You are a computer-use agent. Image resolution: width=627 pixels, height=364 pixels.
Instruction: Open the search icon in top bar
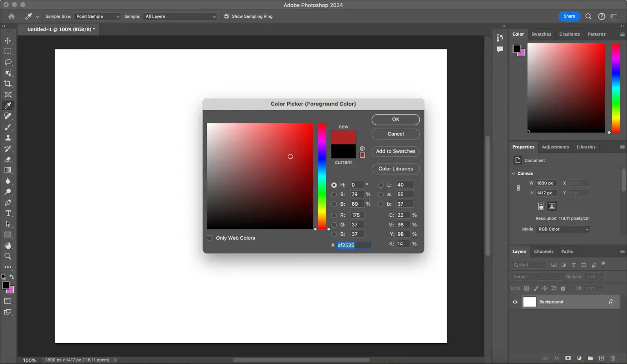(x=588, y=16)
